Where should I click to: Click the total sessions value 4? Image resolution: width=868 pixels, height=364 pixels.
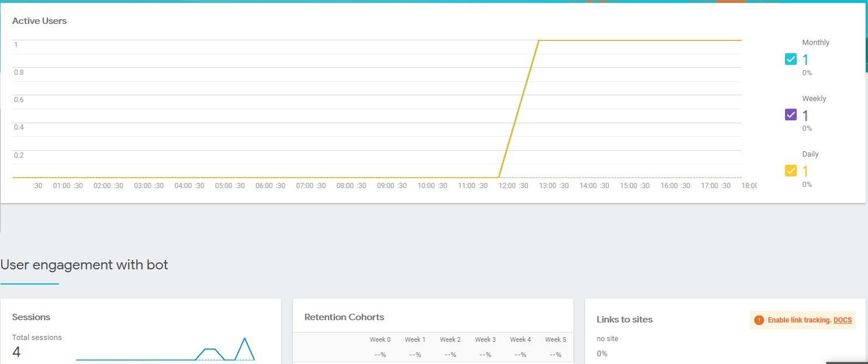click(16, 352)
